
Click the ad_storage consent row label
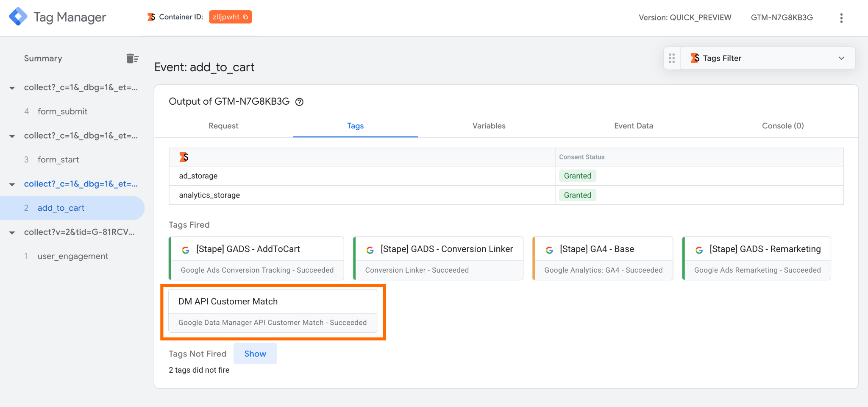click(x=198, y=176)
